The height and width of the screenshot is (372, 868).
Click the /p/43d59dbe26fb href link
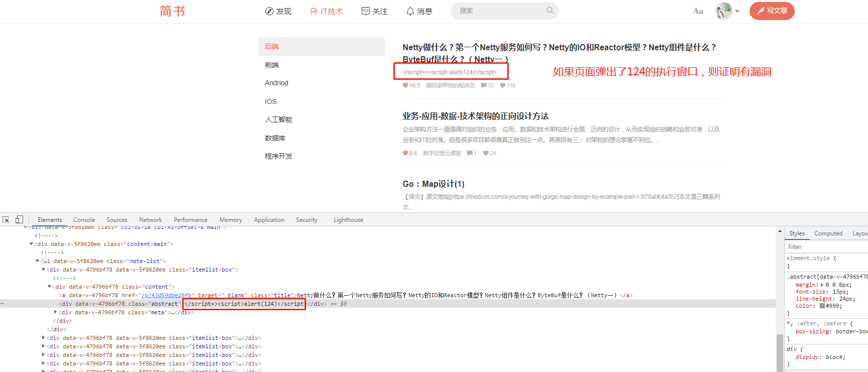(x=166, y=295)
